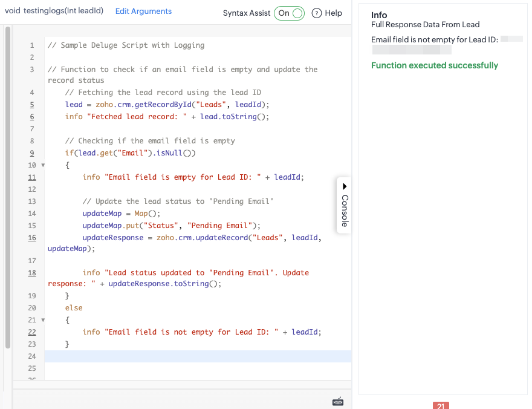Click the Edit Arguments link
This screenshot has height=409, width=532.
pyautogui.click(x=143, y=11)
